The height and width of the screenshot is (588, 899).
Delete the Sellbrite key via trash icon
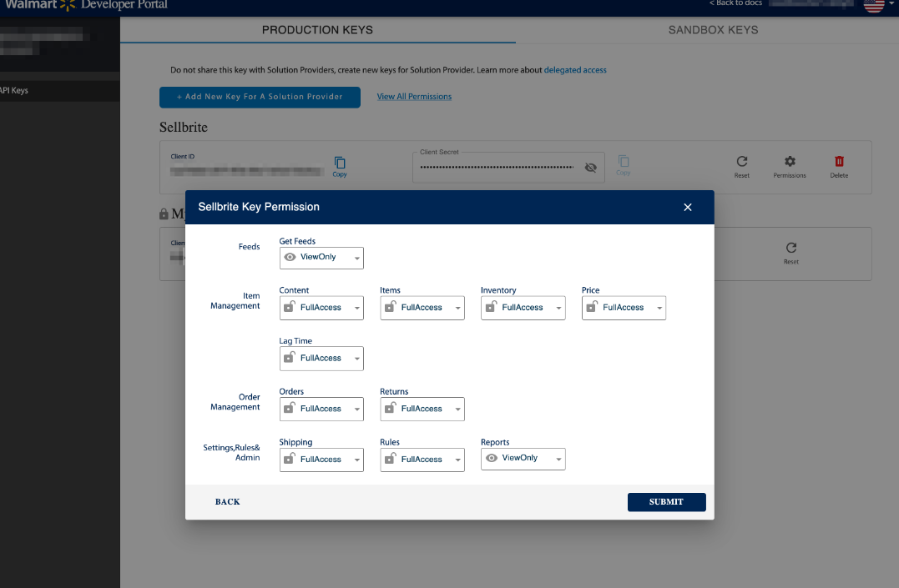839,166
